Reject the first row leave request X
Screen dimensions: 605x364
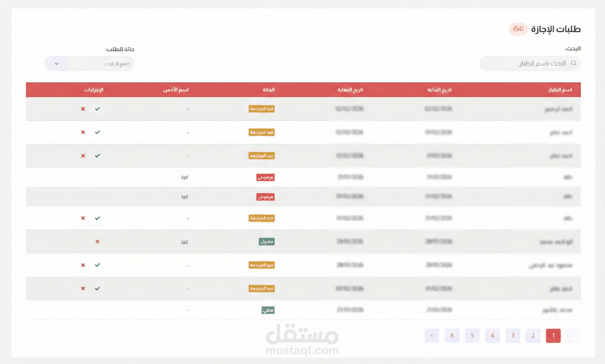[83, 109]
